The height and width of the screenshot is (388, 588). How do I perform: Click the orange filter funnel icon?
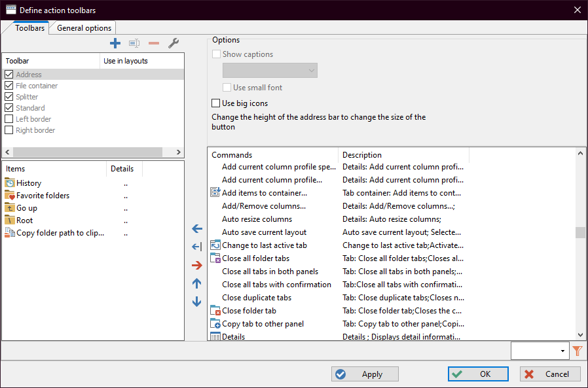[x=577, y=351]
